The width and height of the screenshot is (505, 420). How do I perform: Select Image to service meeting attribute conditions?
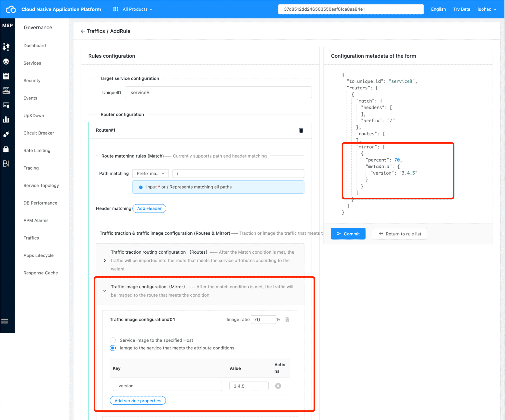click(113, 348)
